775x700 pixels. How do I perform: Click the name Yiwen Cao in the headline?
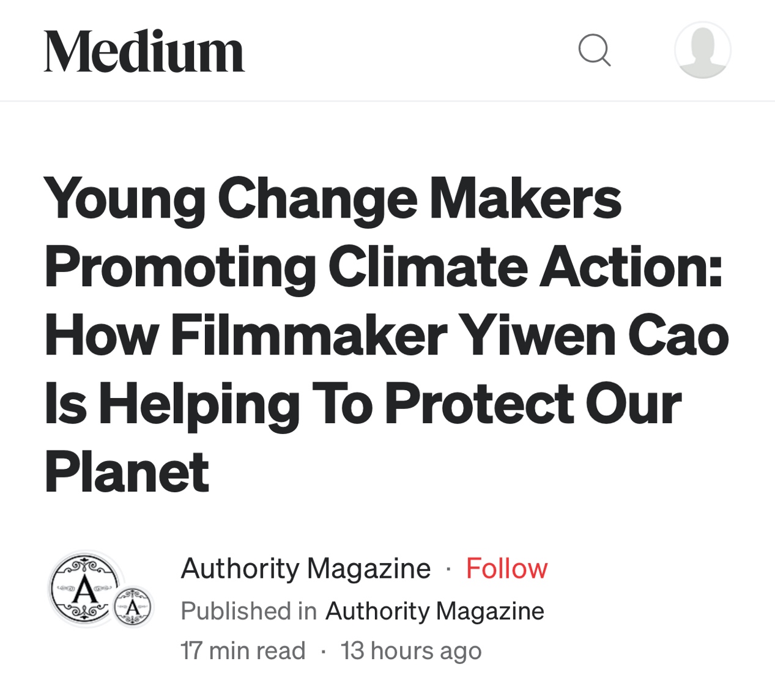(x=593, y=336)
